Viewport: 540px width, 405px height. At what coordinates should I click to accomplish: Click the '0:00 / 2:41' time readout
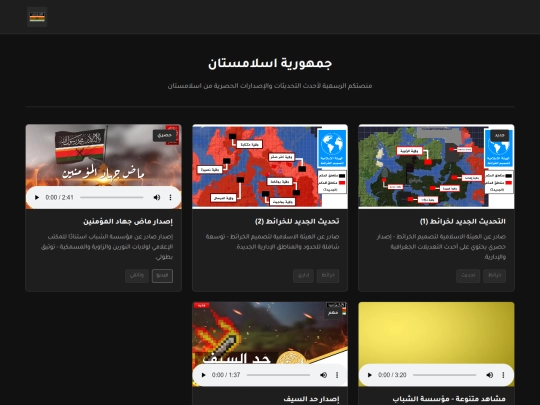click(x=60, y=197)
